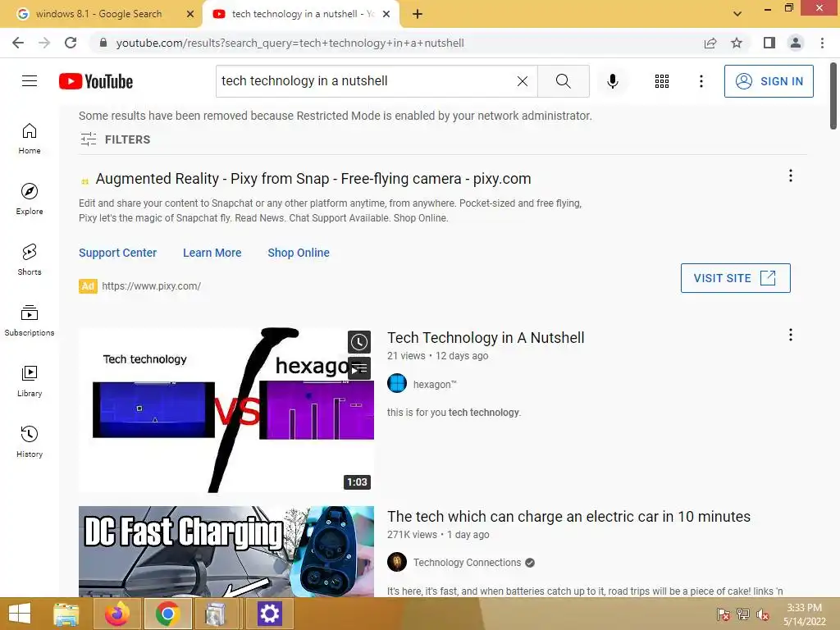Open Technology Connections channel name
840x630 pixels.
467,563
